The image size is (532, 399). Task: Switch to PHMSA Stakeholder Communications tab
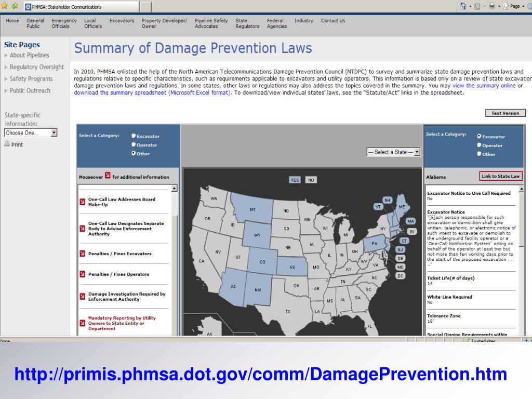[81, 7]
